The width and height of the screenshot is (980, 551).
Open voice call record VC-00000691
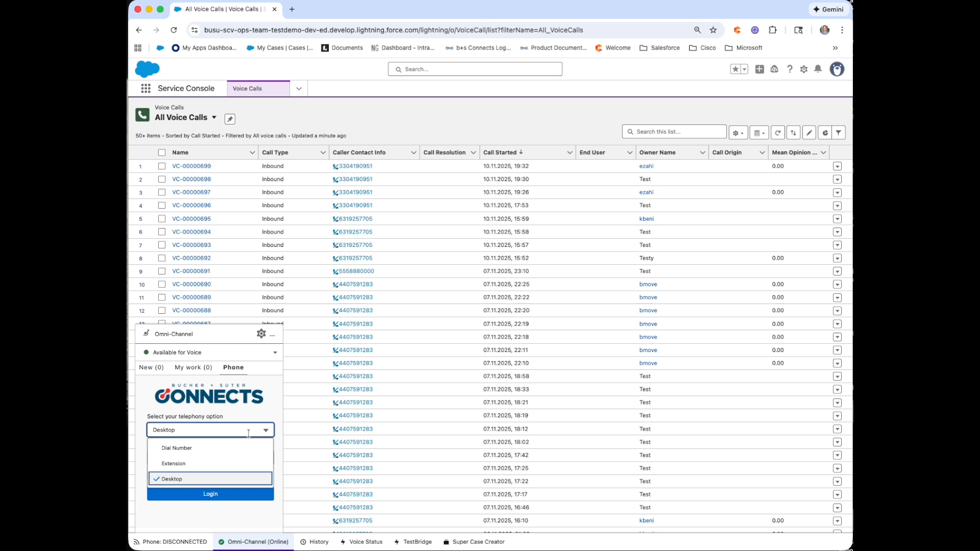pyautogui.click(x=191, y=271)
